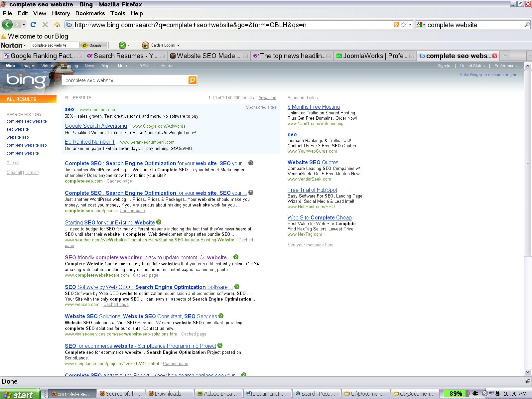Viewport: 532px width, 399px height.
Task: Open the Welcome to our Blog bookmark
Action: tap(35, 36)
